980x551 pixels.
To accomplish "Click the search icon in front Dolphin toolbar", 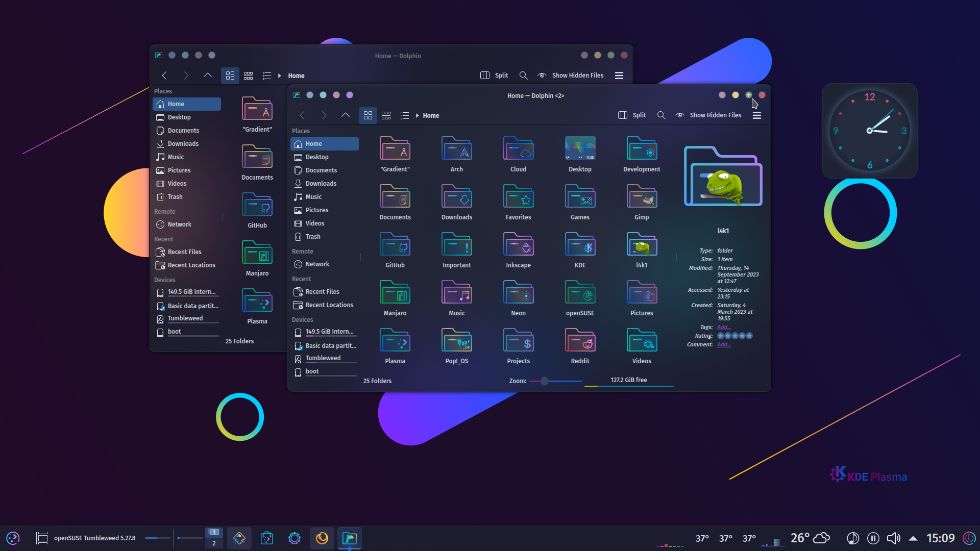I will tap(661, 115).
